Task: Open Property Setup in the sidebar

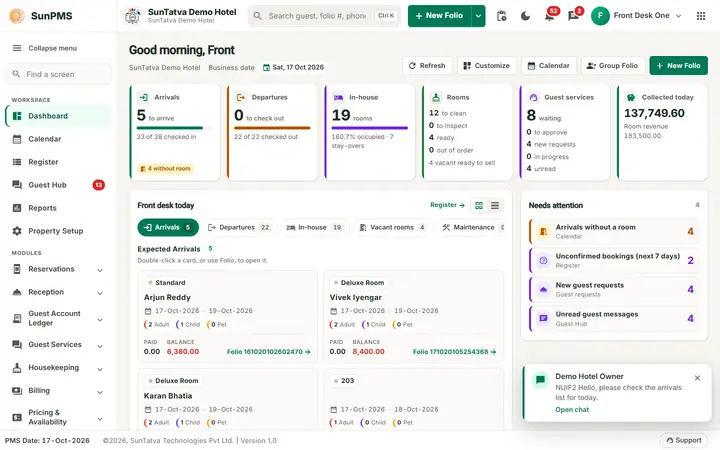Action: (58, 231)
